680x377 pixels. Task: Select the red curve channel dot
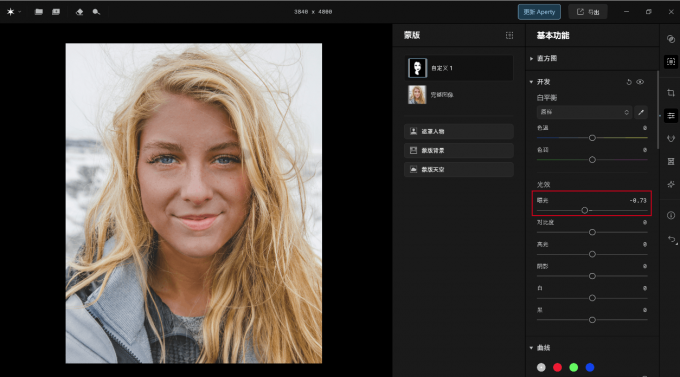coord(557,367)
